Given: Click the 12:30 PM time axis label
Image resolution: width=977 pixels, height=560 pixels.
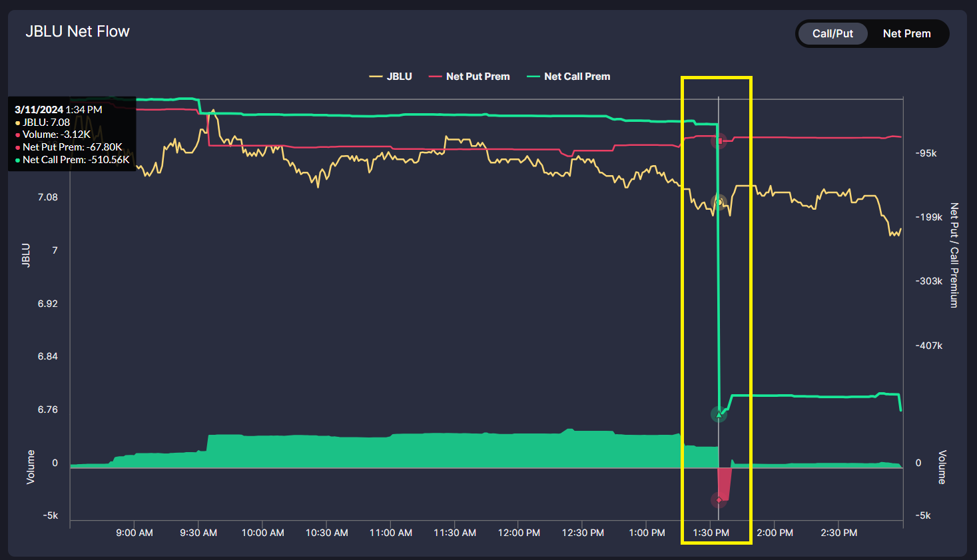Looking at the screenshot, I should [583, 533].
